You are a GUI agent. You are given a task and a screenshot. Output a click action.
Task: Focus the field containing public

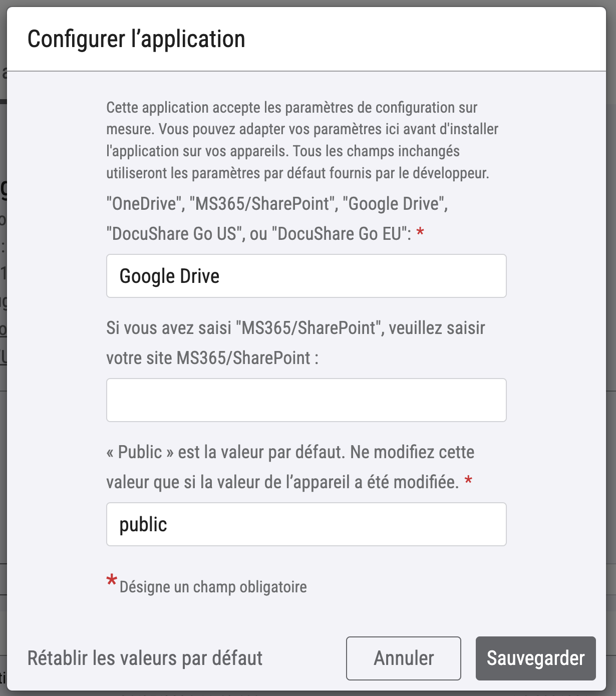coord(306,524)
